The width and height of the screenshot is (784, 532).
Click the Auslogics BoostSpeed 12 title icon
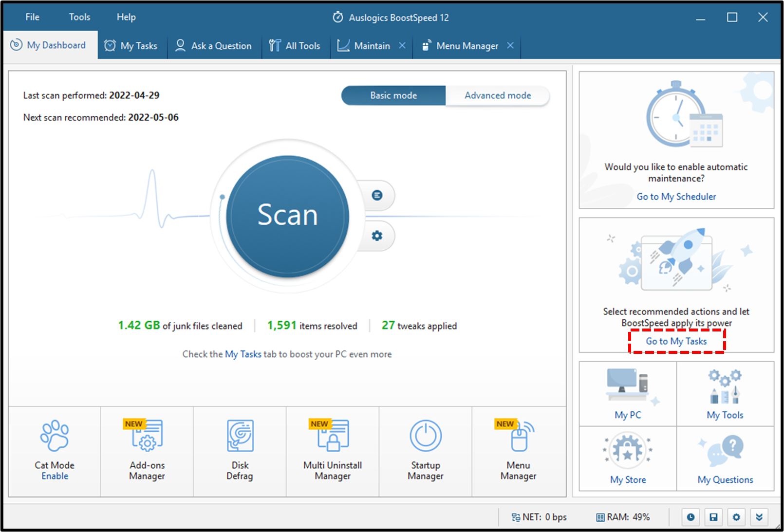coord(338,17)
